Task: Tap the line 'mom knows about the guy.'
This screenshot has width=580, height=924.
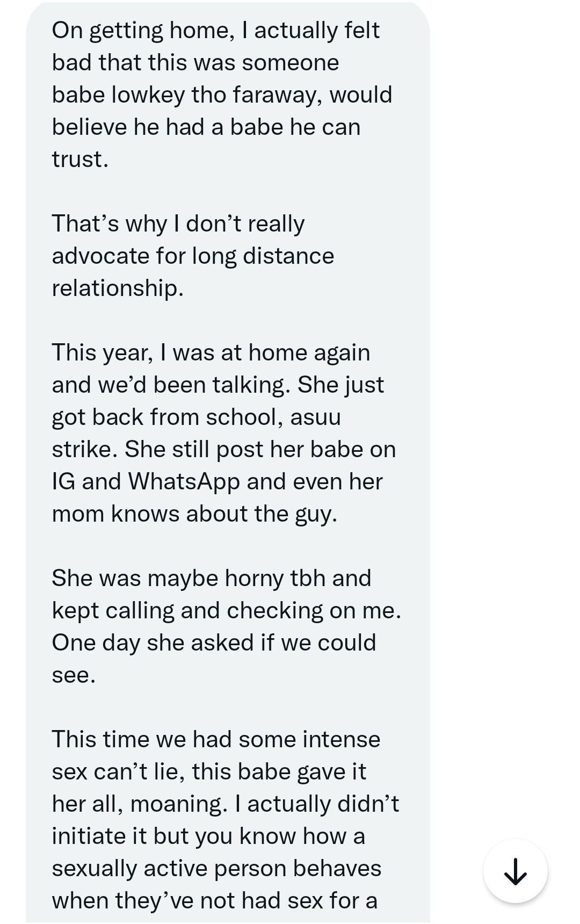Action: pos(194,514)
